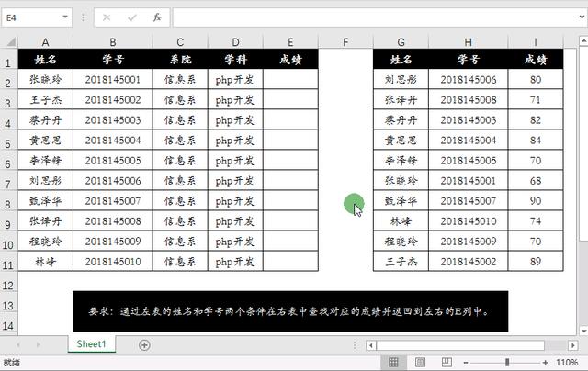Click score cell 90 in column I
588x371 pixels.
535,201
